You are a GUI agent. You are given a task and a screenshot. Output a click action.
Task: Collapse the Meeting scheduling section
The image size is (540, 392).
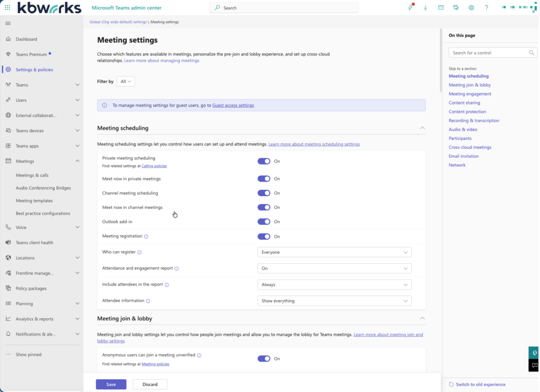(x=422, y=128)
